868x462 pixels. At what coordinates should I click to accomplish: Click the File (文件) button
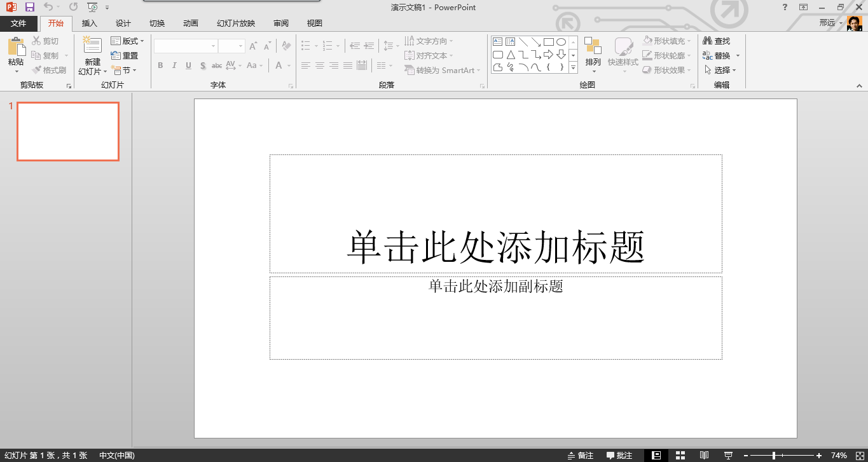coord(18,24)
